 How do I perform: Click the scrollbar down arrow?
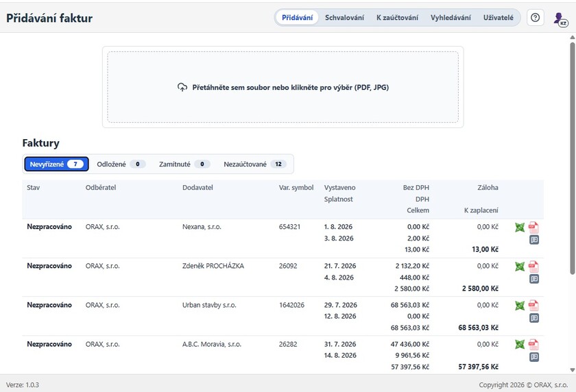coord(573,370)
